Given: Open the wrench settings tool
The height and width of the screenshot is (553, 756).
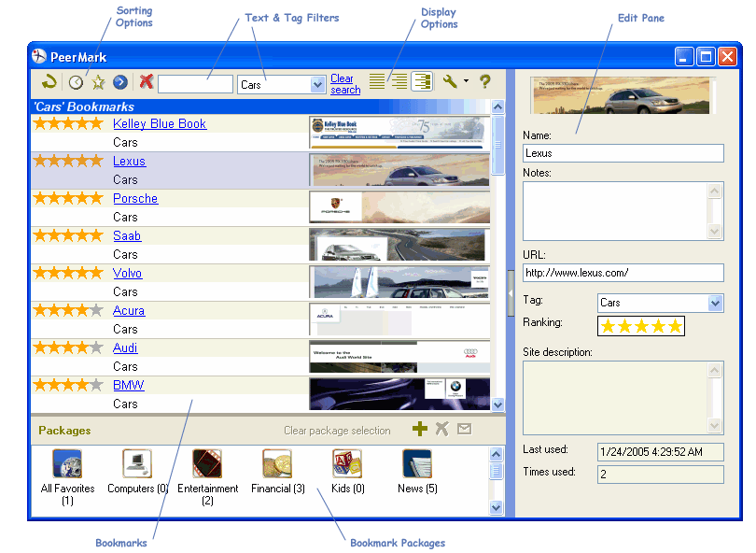Looking at the screenshot, I should click(x=450, y=81).
